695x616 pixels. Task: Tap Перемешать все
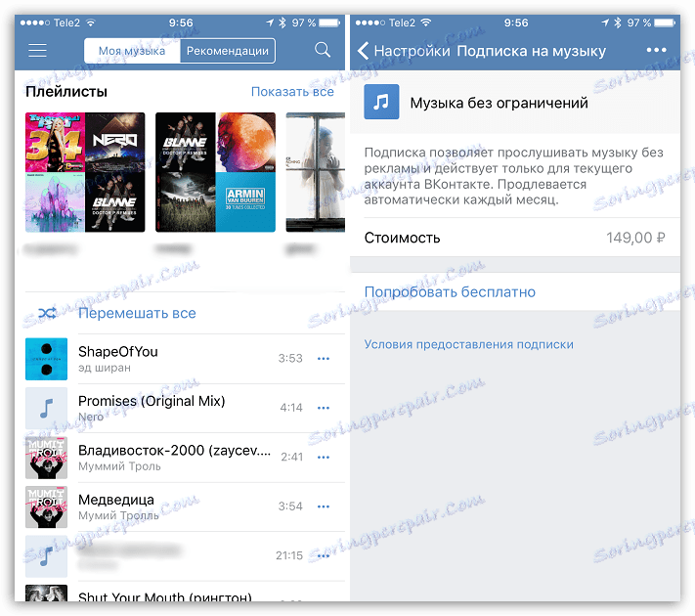[137, 313]
